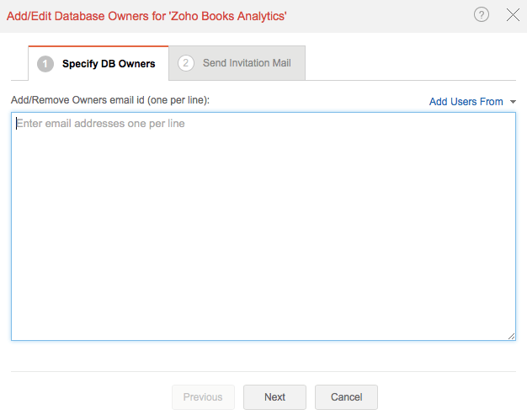The width and height of the screenshot is (527, 420).
Task: Cancel the database owners dialog
Action: 346,397
